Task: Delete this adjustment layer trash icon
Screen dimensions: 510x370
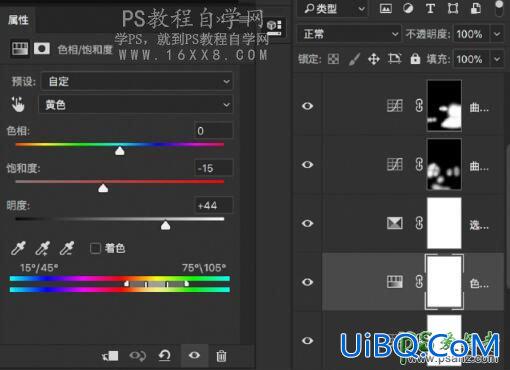Action: pos(221,356)
